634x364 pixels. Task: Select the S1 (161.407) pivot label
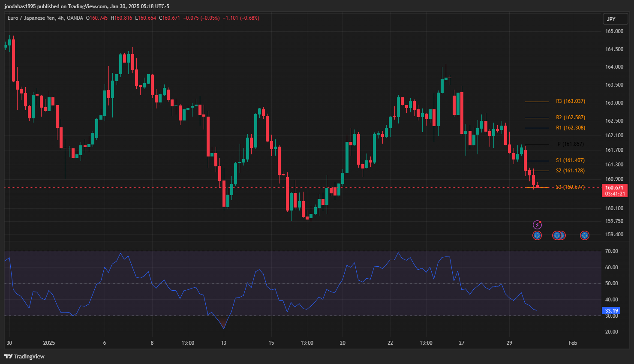pyautogui.click(x=571, y=160)
